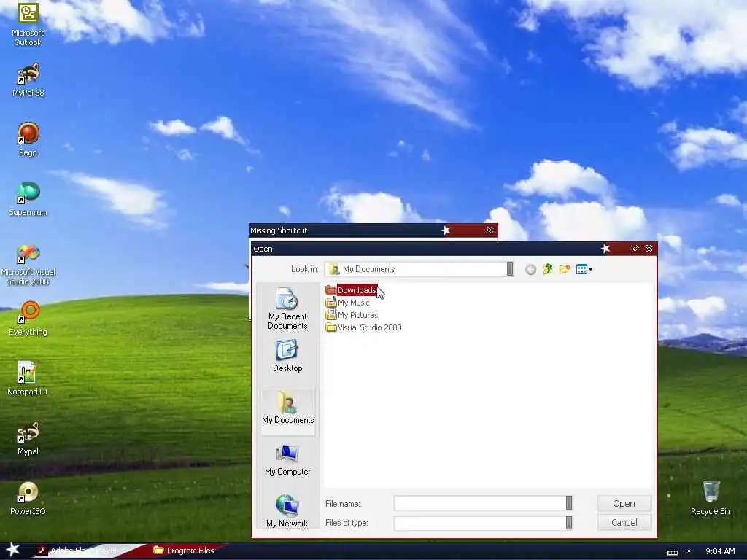
Task: Go to My Computer in places bar
Action: (x=287, y=459)
